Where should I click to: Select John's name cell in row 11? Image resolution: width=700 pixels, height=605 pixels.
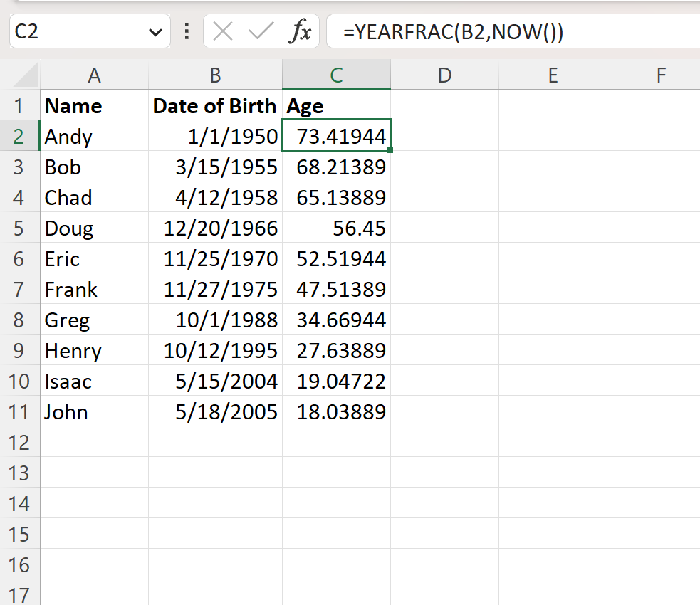[93, 411]
